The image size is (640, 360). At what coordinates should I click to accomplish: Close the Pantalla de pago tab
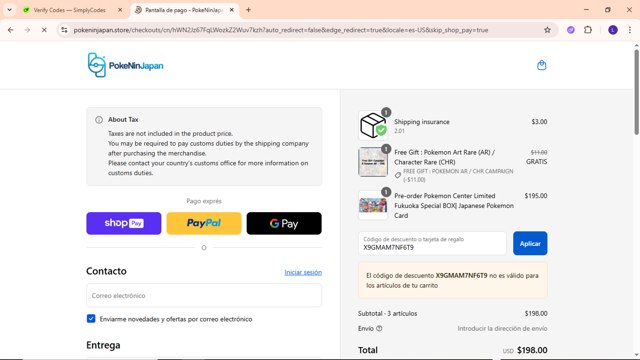point(231,10)
